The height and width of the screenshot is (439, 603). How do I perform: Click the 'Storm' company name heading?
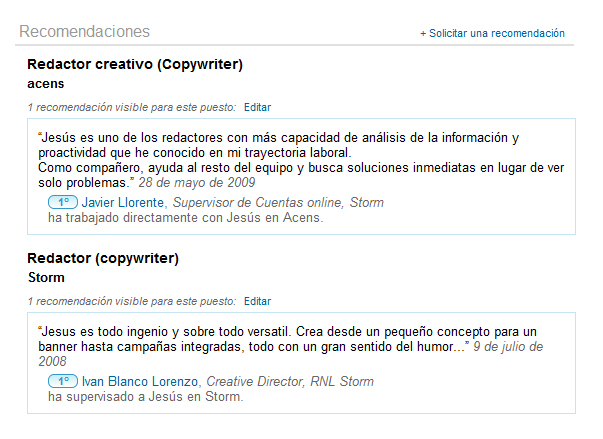click(x=46, y=277)
